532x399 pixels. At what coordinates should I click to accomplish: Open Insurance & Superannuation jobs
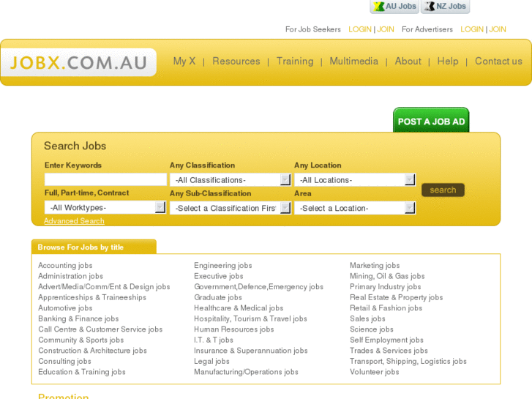[251, 351]
